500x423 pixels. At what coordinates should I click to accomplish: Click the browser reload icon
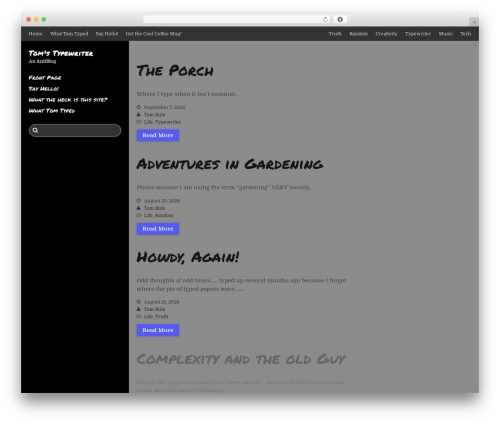tap(325, 20)
